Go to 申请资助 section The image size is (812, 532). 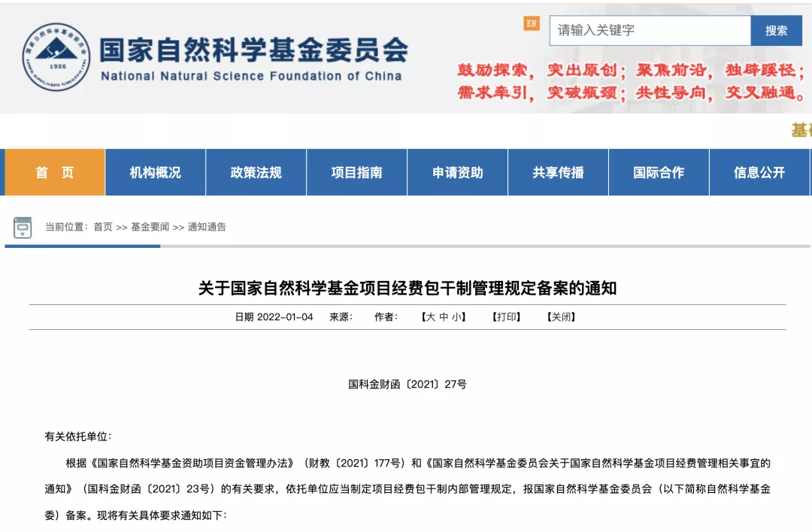[458, 172]
